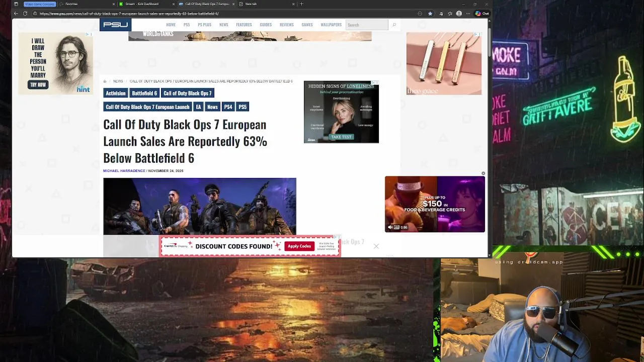
Task: Click the NEWS breadcrumb link
Action: tap(118, 81)
